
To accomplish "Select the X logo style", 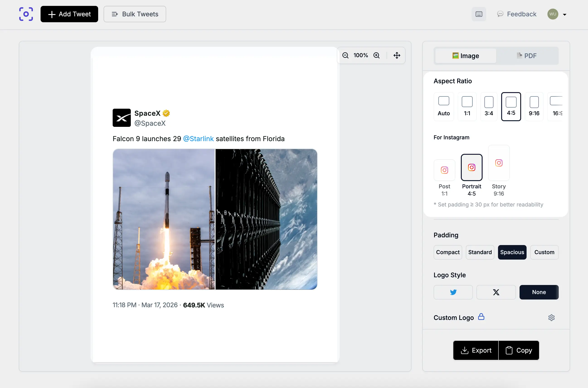I will [496, 292].
